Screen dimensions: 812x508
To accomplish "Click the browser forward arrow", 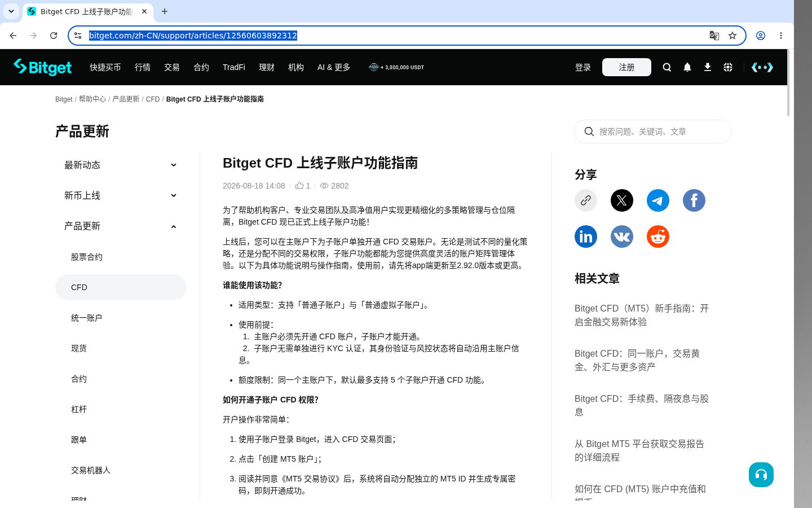I will [x=33, y=36].
